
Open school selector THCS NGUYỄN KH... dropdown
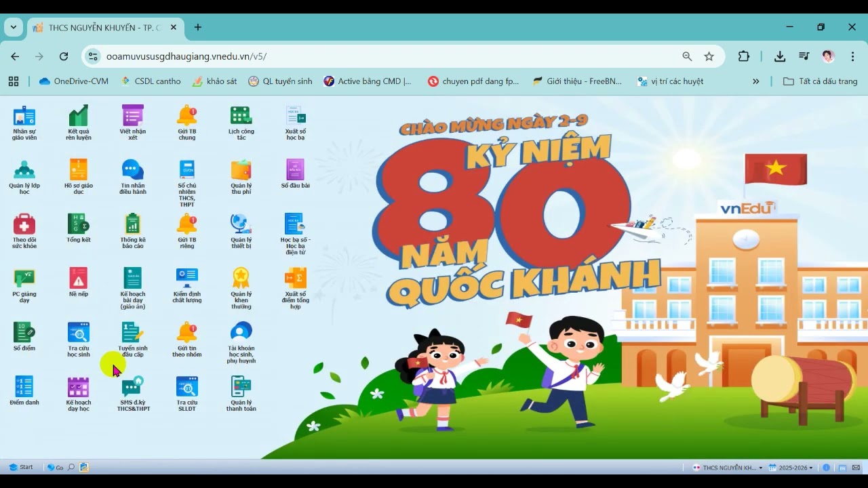point(728,468)
